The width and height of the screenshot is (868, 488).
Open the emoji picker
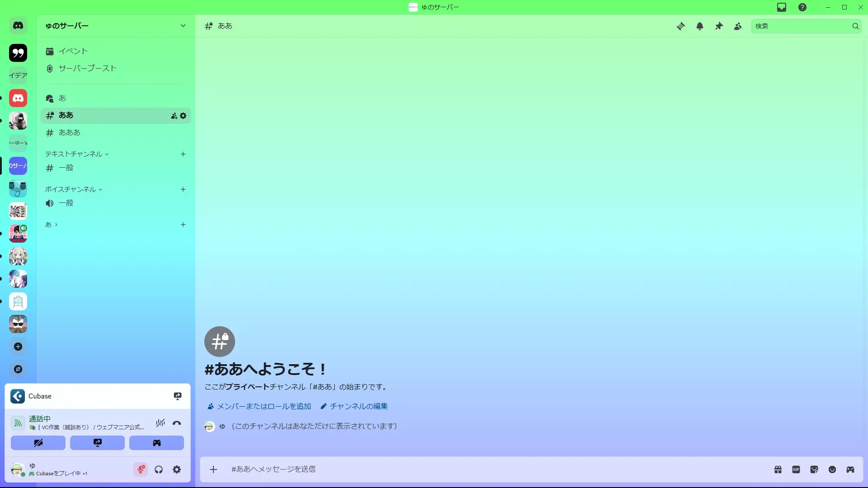[x=832, y=469]
